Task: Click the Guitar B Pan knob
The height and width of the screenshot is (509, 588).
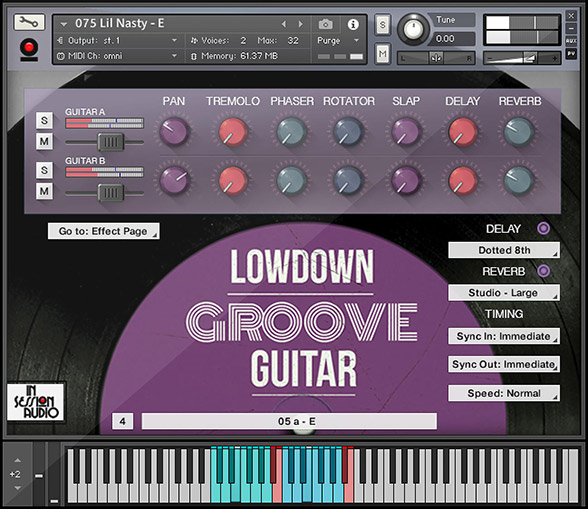Action: [174, 180]
